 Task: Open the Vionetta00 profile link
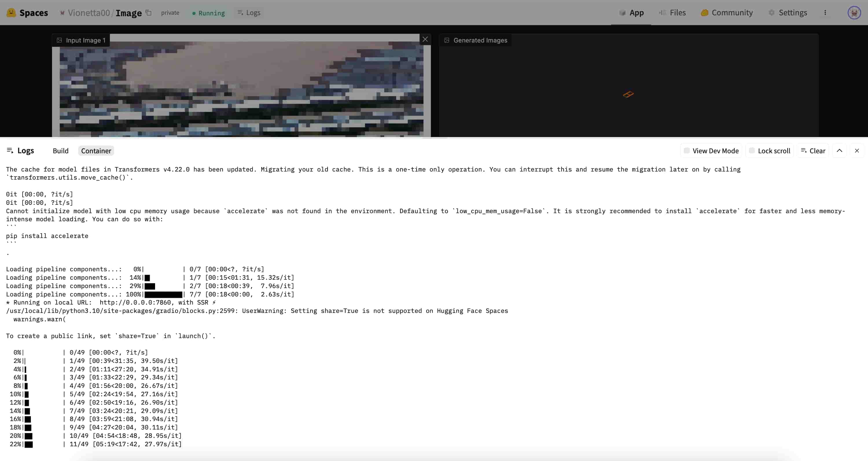89,13
